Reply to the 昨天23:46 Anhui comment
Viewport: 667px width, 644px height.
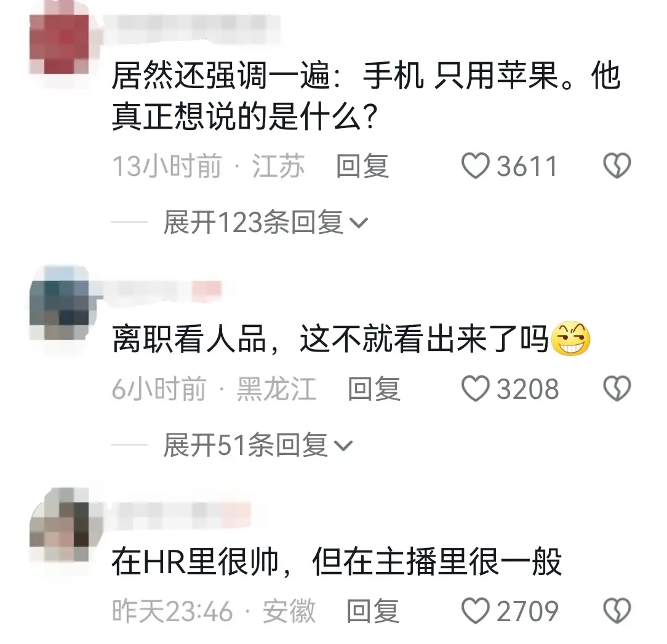tap(373, 611)
